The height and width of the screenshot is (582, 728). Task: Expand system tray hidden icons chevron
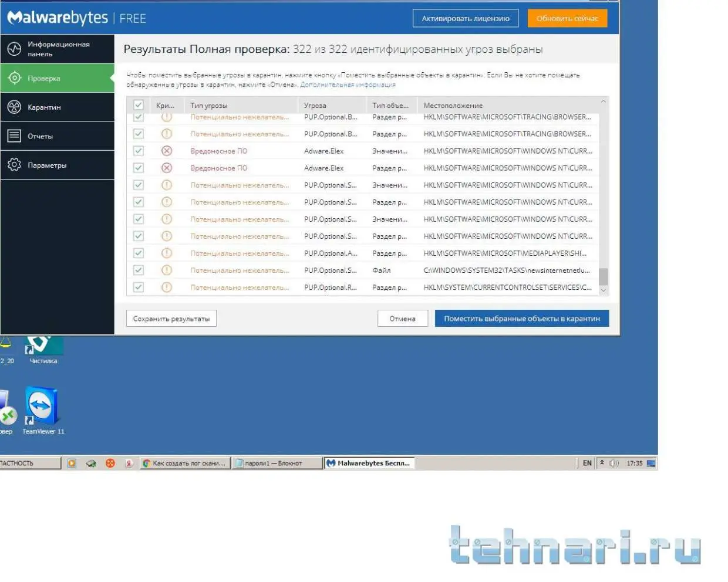point(602,463)
